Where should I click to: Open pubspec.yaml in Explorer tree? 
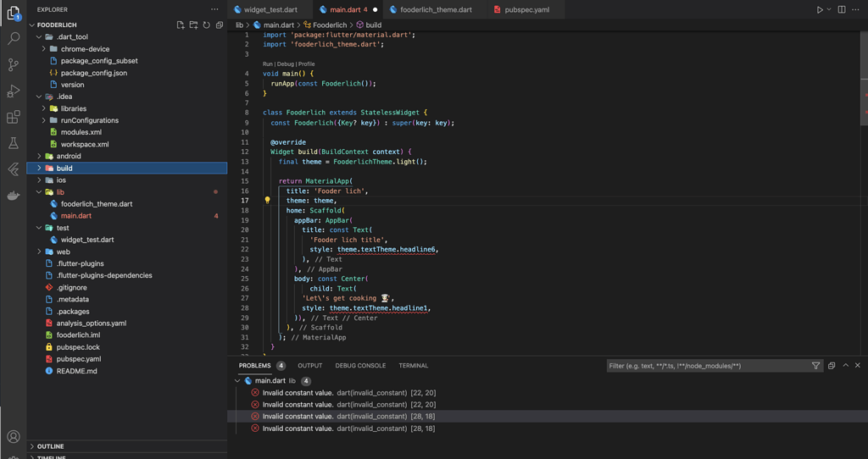click(79, 359)
